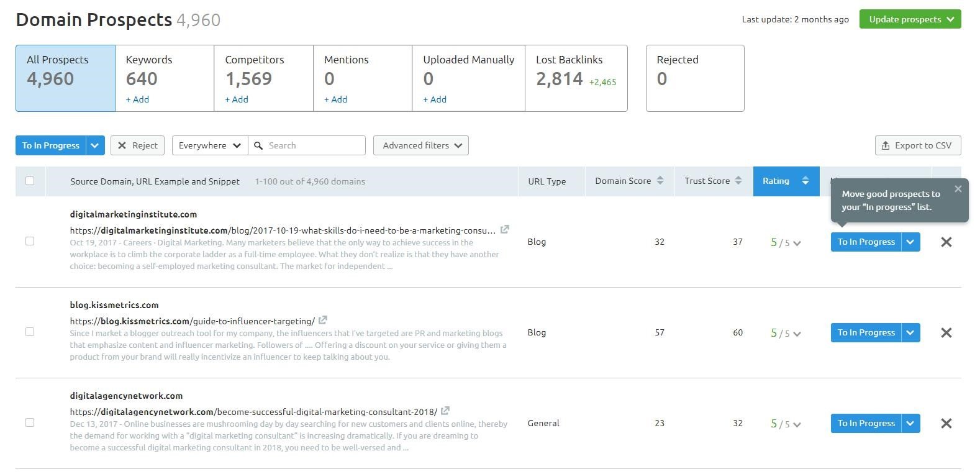Viewport: 980px width, 474px height.
Task: Open external link icon for digitalmarketinginstitute.com URL
Action: [x=505, y=229]
